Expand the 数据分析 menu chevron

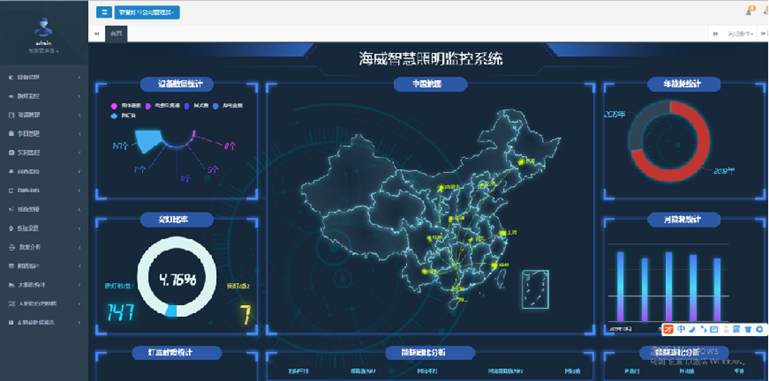click(79, 247)
